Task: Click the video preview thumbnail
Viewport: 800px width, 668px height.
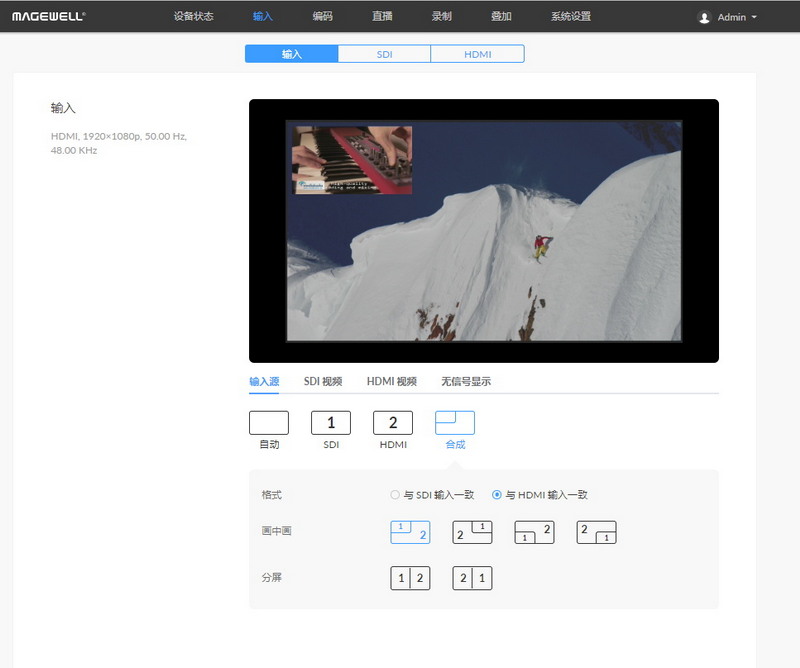Action: click(x=484, y=231)
